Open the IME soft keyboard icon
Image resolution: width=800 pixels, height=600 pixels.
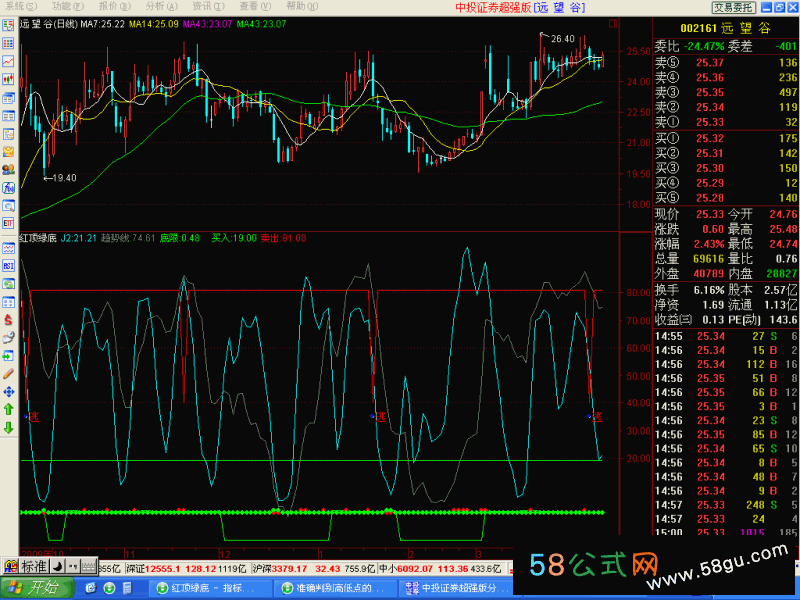click(x=89, y=566)
